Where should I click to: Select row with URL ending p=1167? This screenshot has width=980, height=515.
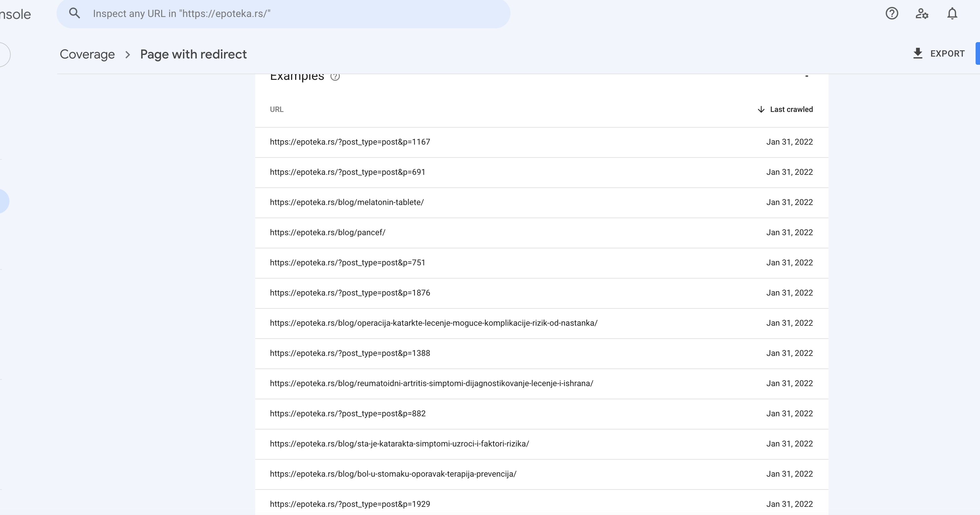click(542, 142)
